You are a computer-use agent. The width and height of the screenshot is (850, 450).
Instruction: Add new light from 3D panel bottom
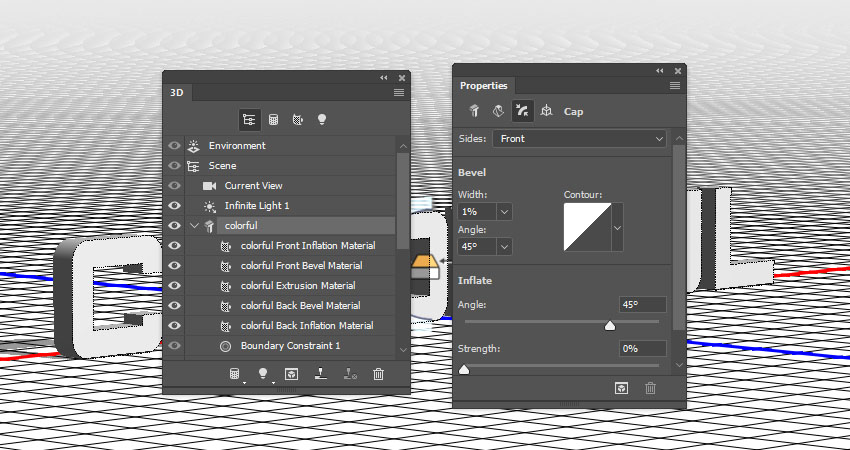coord(264,374)
